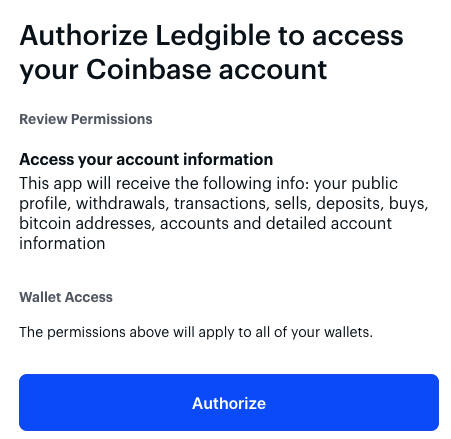This screenshot has width=451, height=439.
Task: Click the word deposits in the description
Action: [x=350, y=203]
